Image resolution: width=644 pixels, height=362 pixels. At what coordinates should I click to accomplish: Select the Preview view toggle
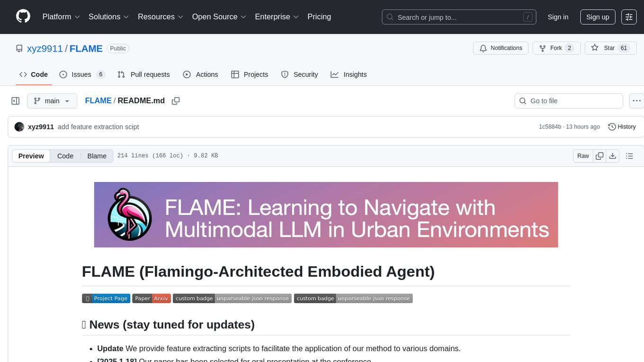(31, 156)
